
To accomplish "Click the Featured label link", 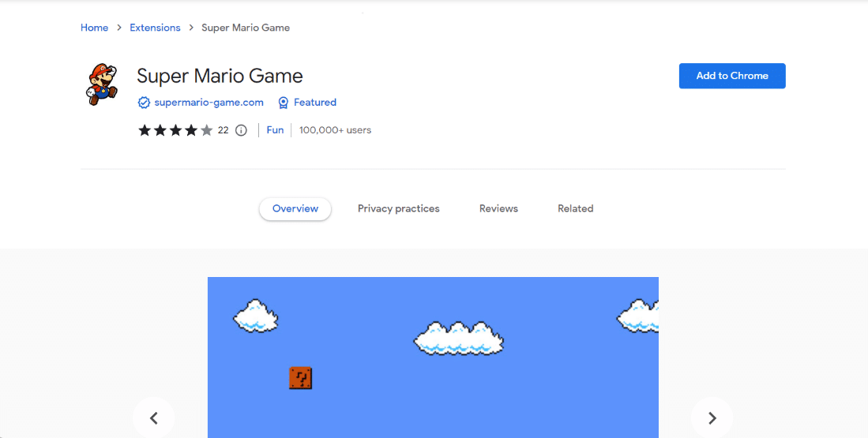I will pos(315,103).
